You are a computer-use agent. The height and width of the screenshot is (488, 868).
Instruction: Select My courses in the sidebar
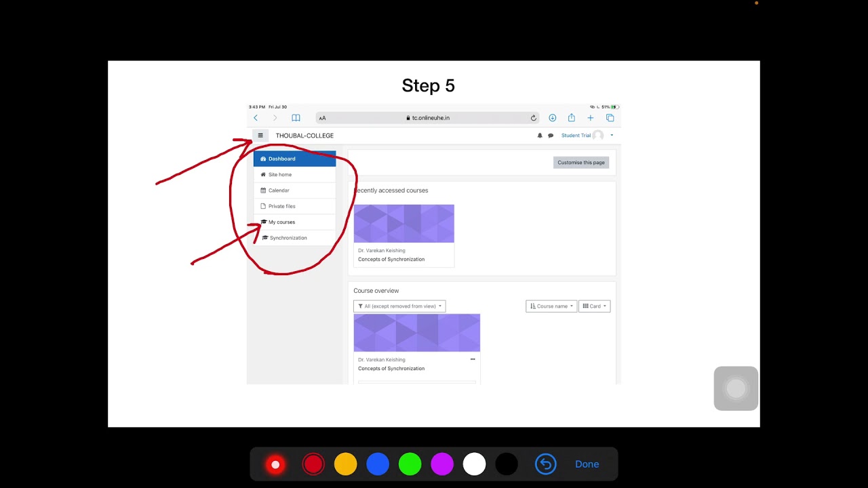294,222
